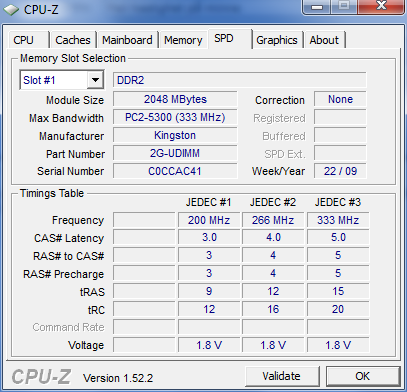
Task: Minimize the CPU-Z window
Action: pos(316,7)
